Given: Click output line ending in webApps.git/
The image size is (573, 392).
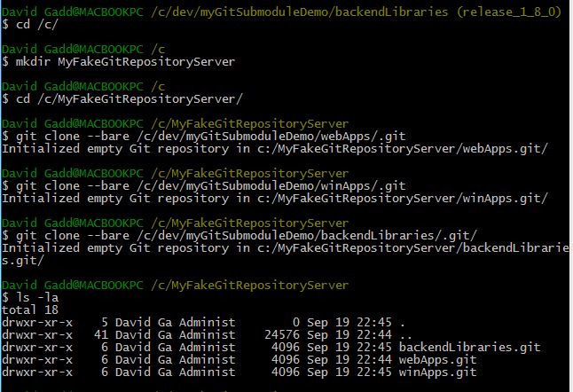Looking at the screenshot, I should pyautogui.click(x=275, y=149).
